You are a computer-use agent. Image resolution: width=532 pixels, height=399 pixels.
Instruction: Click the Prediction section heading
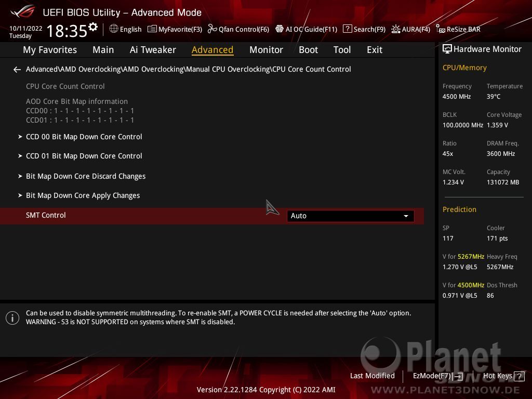459,210
